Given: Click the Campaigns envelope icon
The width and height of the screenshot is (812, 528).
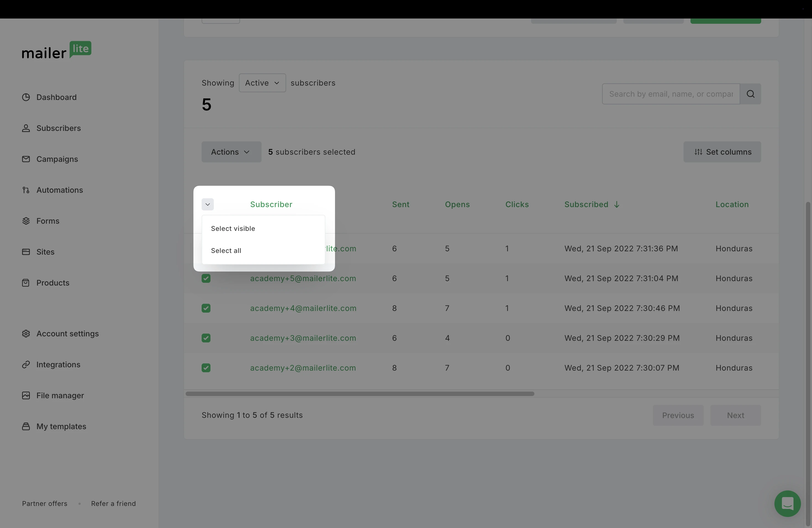Looking at the screenshot, I should coord(26,159).
